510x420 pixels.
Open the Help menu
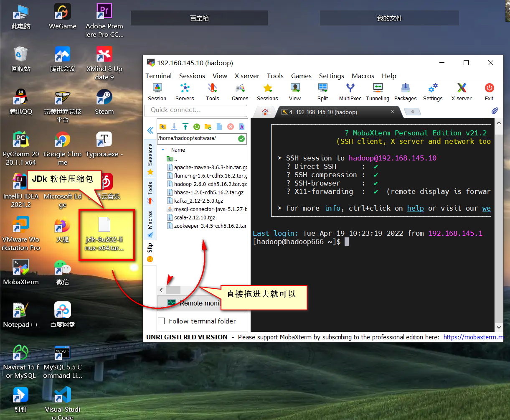[x=389, y=76]
